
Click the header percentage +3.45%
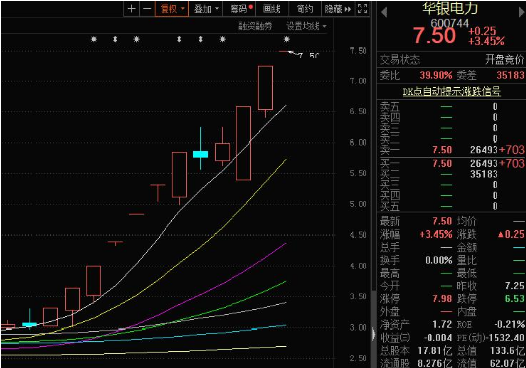(x=486, y=41)
